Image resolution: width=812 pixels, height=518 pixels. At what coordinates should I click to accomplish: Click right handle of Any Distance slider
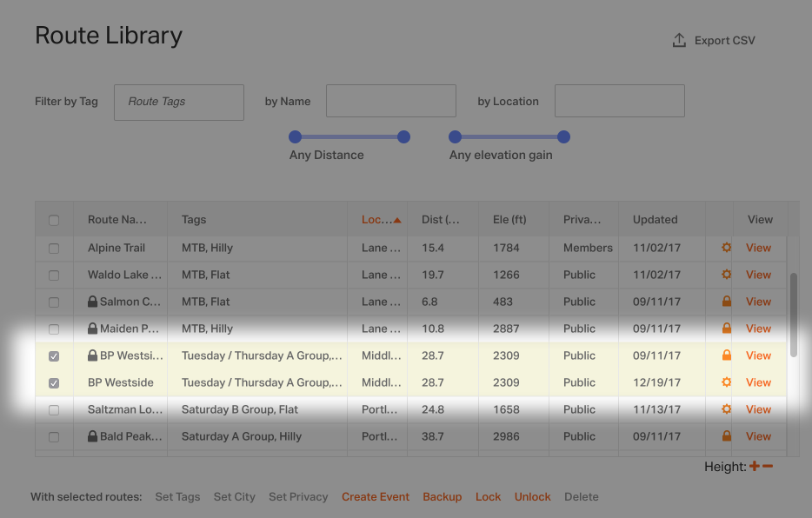tap(404, 136)
